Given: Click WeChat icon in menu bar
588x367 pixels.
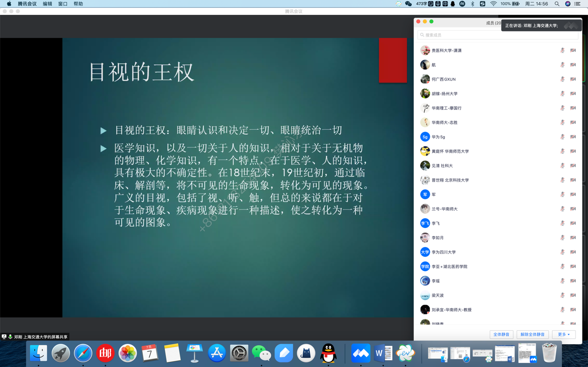Looking at the screenshot, I should pos(409,4).
